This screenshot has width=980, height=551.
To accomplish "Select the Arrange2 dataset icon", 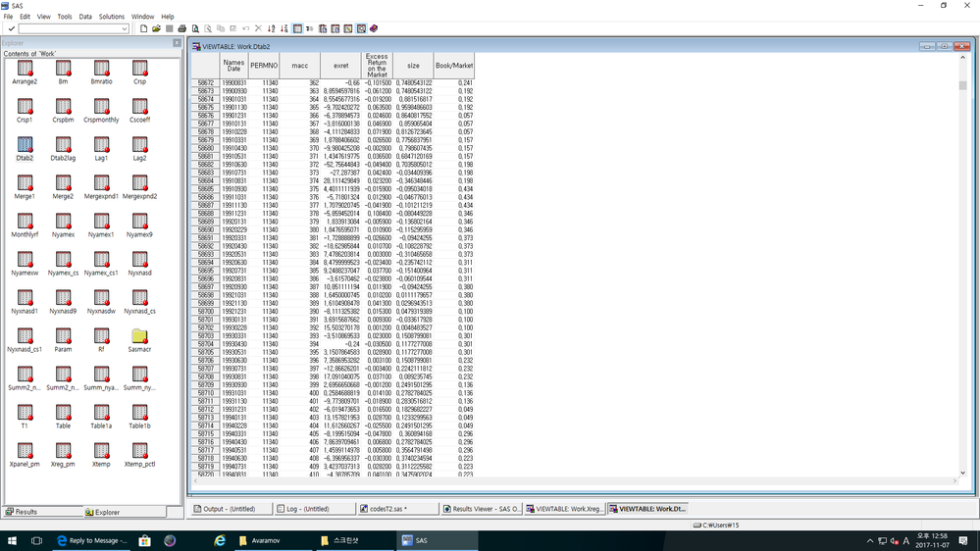I will pyautogui.click(x=25, y=68).
